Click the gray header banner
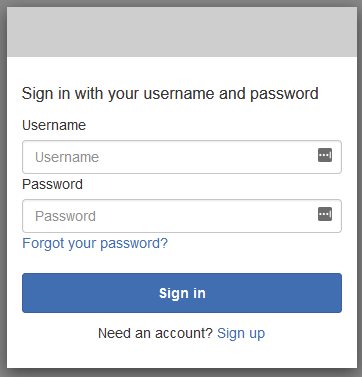Screen dimensions: 362x377 pyautogui.click(x=182, y=32)
